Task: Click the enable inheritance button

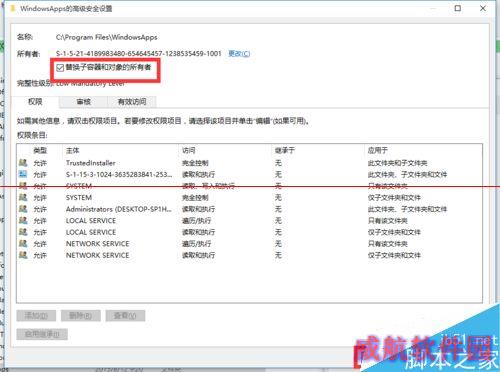Action: (x=42, y=334)
